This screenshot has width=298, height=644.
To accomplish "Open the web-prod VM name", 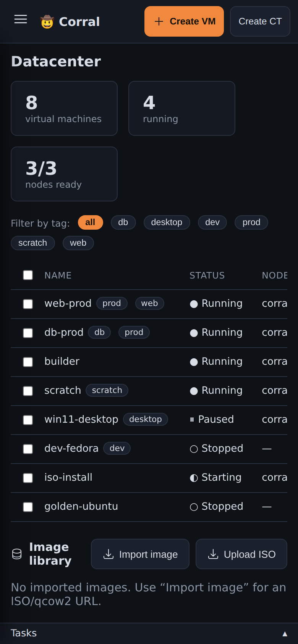I will (x=68, y=304).
